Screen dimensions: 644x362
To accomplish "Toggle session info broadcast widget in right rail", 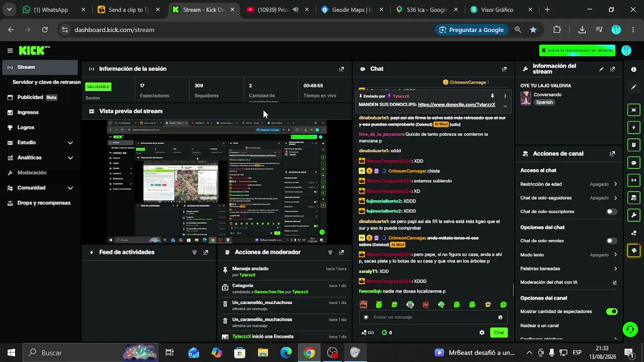I will coord(633,180).
